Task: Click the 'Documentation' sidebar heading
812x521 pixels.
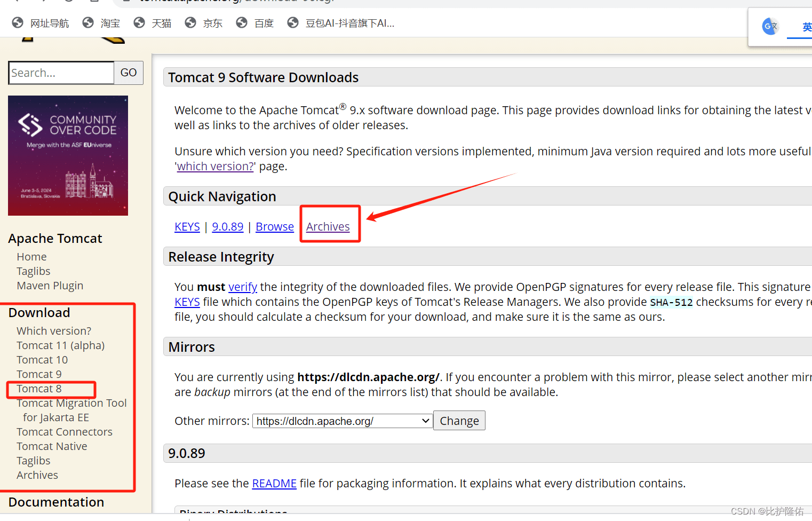Action: (x=57, y=502)
